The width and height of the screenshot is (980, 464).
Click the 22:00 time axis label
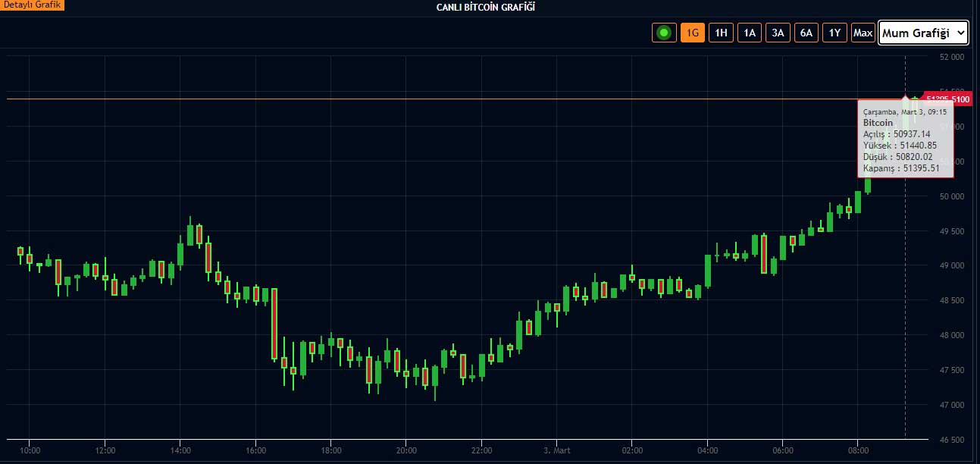pyautogui.click(x=481, y=450)
